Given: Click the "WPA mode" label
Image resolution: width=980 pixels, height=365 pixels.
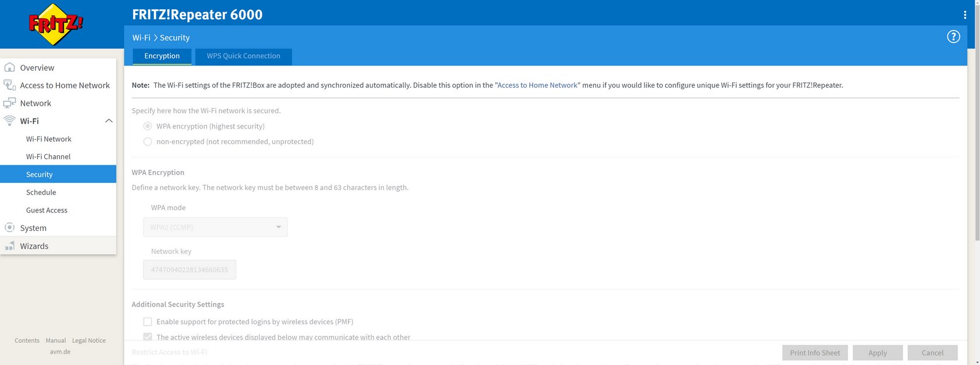Looking at the screenshot, I should (x=169, y=207).
